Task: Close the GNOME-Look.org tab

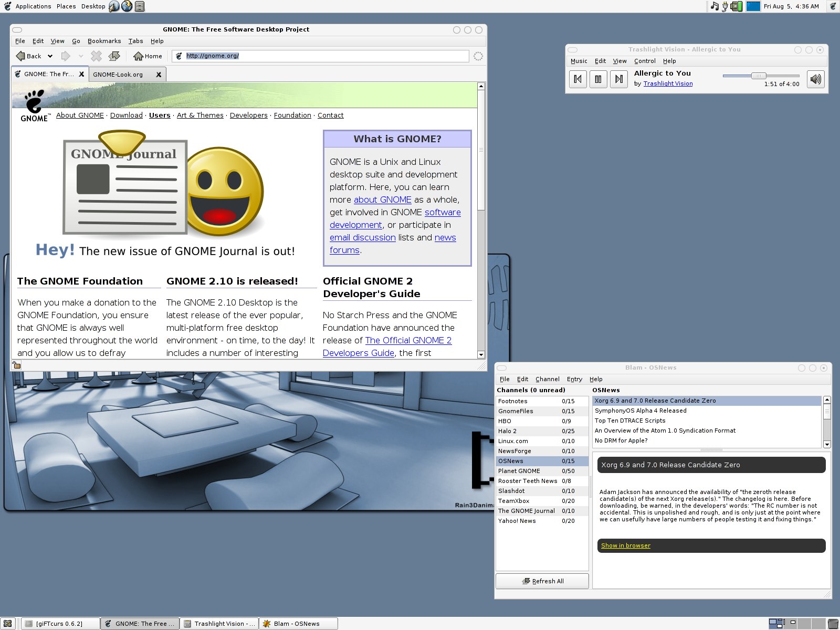Action: [159, 75]
